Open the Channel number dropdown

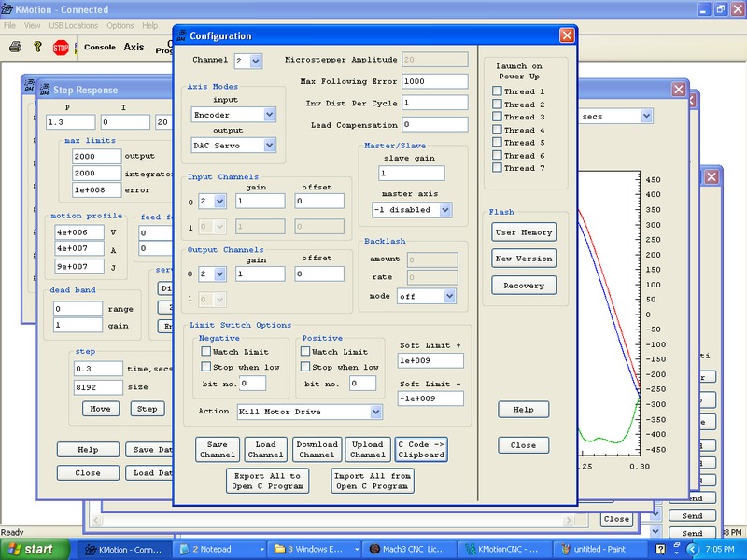pyautogui.click(x=256, y=61)
